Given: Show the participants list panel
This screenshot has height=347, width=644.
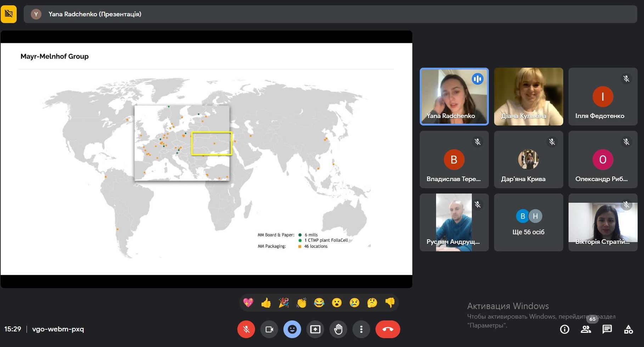Looking at the screenshot, I should point(586,329).
